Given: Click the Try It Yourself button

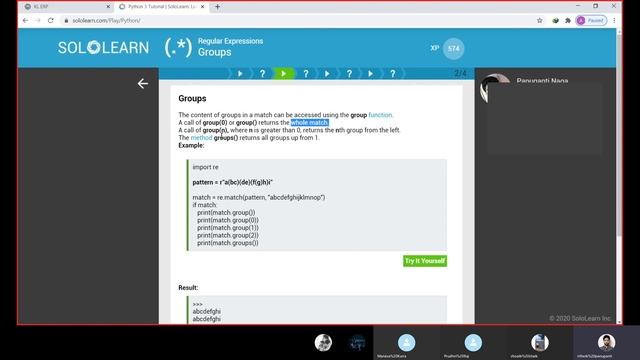Looking at the screenshot, I should tap(425, 261).
